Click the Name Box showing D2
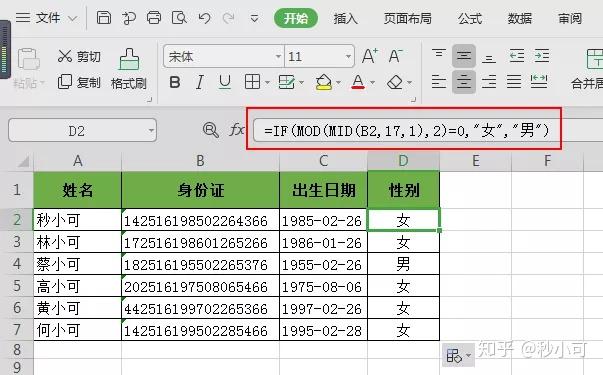 pyautogui.click(x=77, y=131)
